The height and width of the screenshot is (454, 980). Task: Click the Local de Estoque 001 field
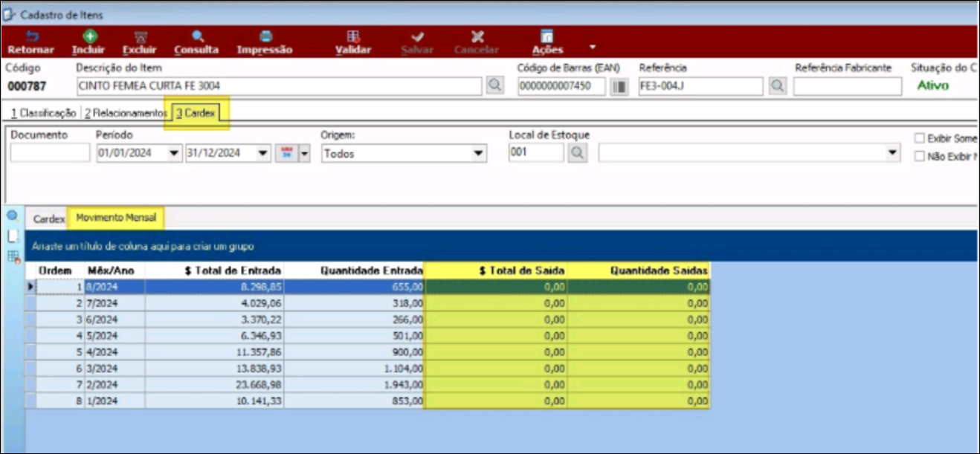point(537,153)
